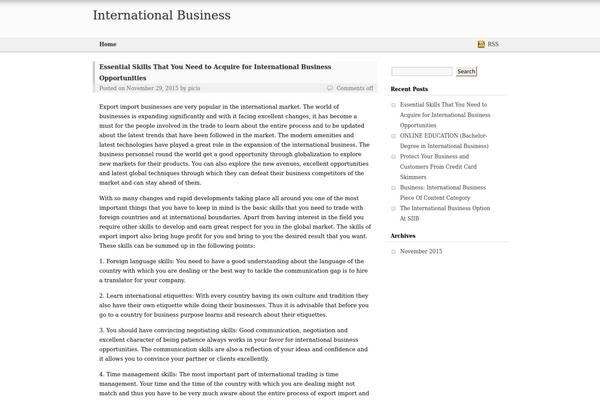
Task: Open recent post Business: International Business Piece
Action: pyautogui.click(x=443, y=193)
